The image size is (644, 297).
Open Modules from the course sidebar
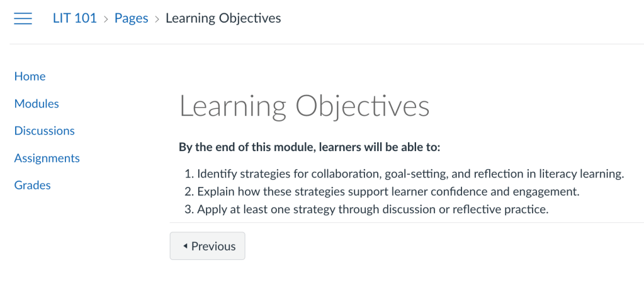(37, 104)
